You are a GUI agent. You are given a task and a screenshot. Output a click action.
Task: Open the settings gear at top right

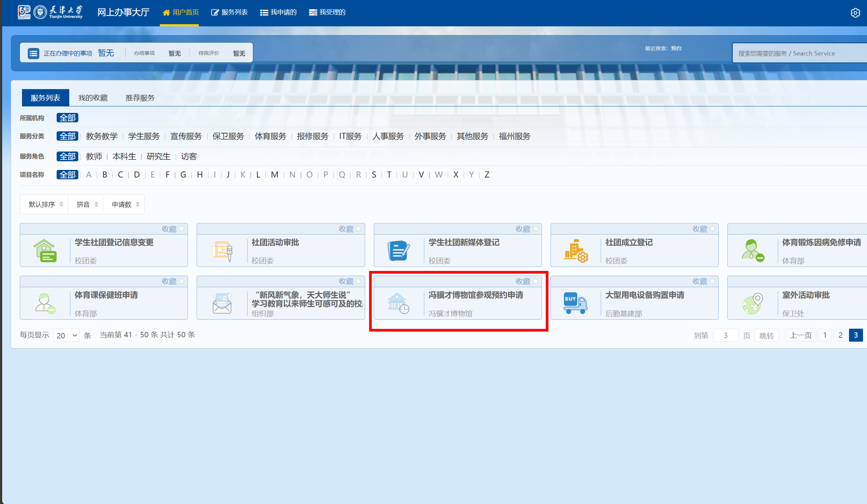point(855,13)
